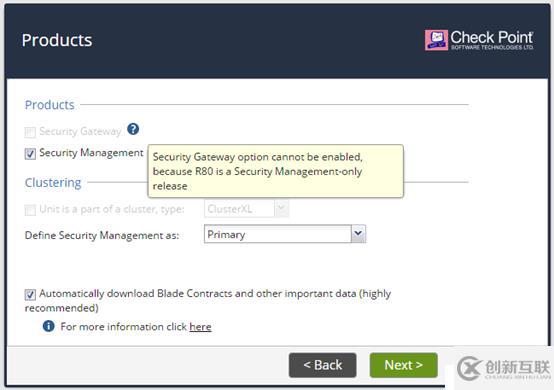The height and width of the screenshot is (390, 554).
Task: Click the Security Gateway tooltip message
Action: pos(276,171)
